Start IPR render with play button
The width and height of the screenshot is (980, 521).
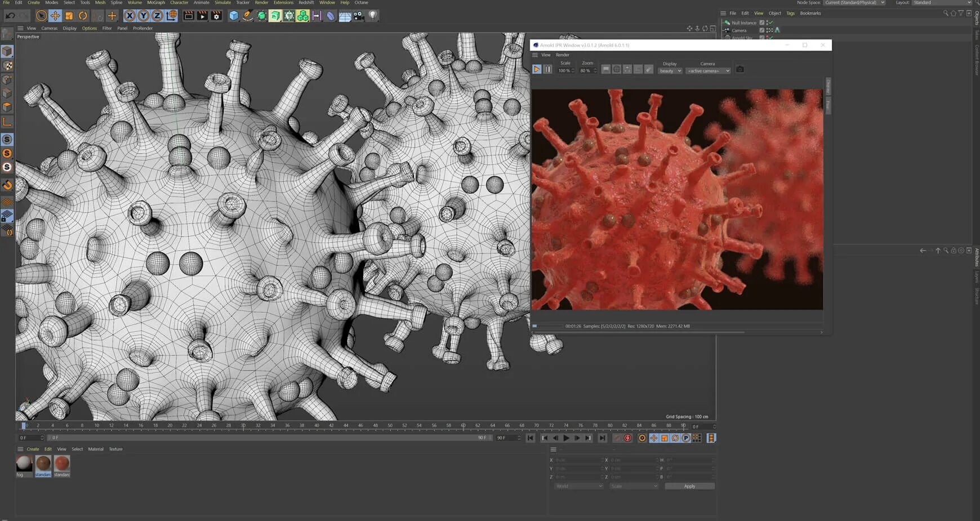click(x=537, y=69)
